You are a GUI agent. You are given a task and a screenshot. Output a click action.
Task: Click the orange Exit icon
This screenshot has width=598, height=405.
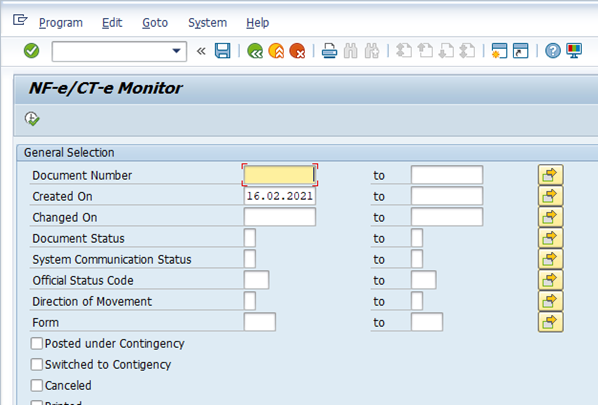click(x=276, y=51)
